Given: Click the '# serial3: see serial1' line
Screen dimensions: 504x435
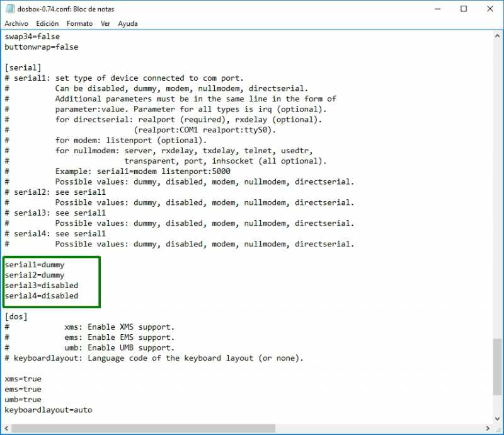Looking at the screenshot, I should pyautogui.click(x=55, y=212).
